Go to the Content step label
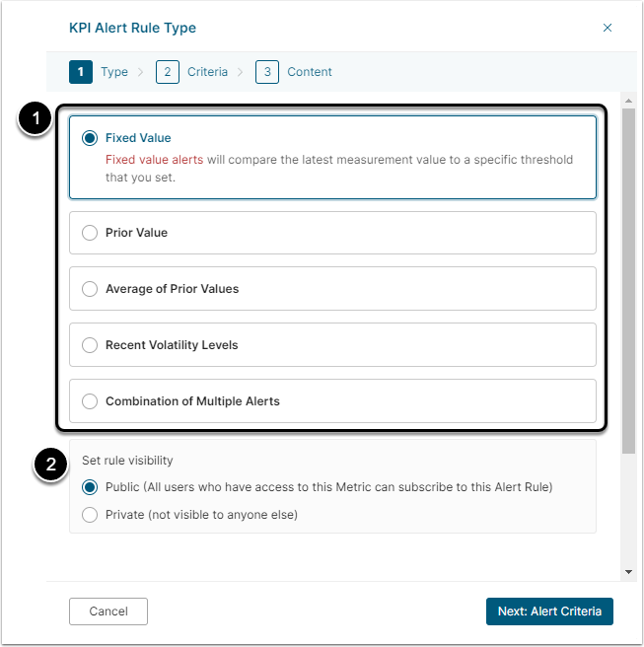Viewport: 644px width, 647px height. tap(310, 72)
